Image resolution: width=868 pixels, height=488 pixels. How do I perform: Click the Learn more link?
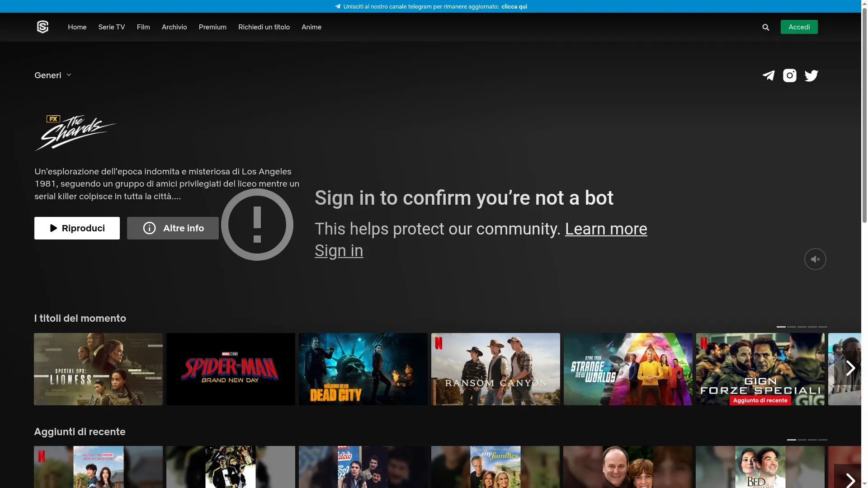pos(606,229)
